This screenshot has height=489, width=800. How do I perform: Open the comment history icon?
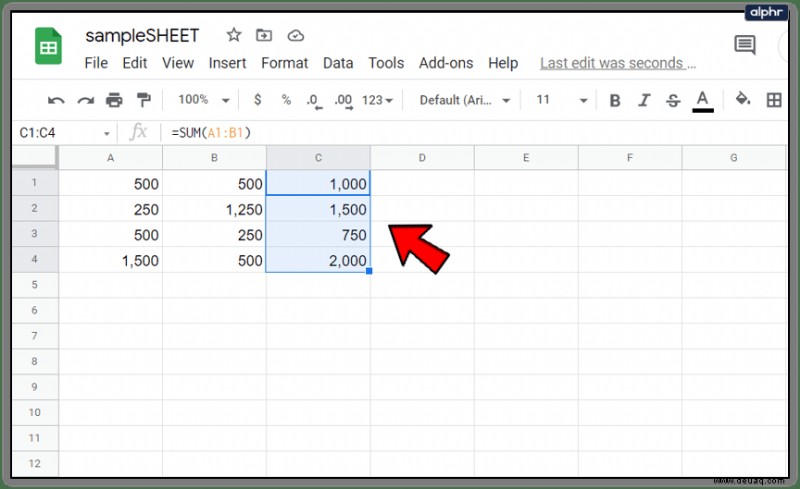click(x=745, y=45)
